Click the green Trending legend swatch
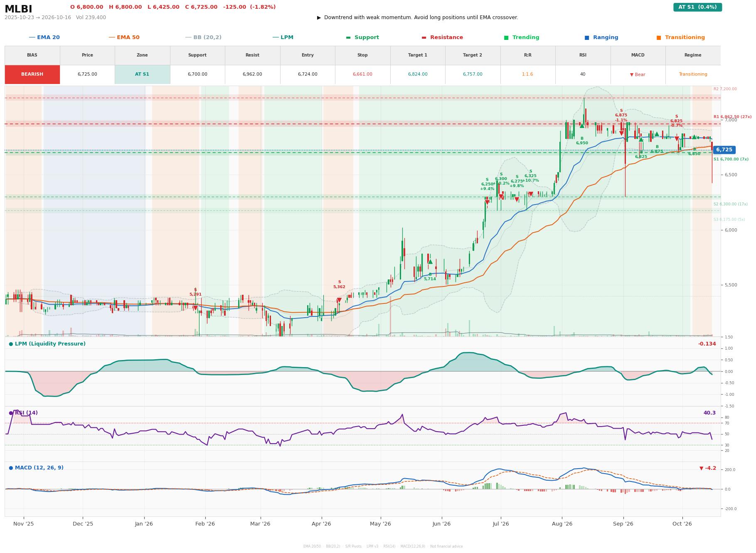This screenshot has height=553, width=756. (x=506, y=37)
